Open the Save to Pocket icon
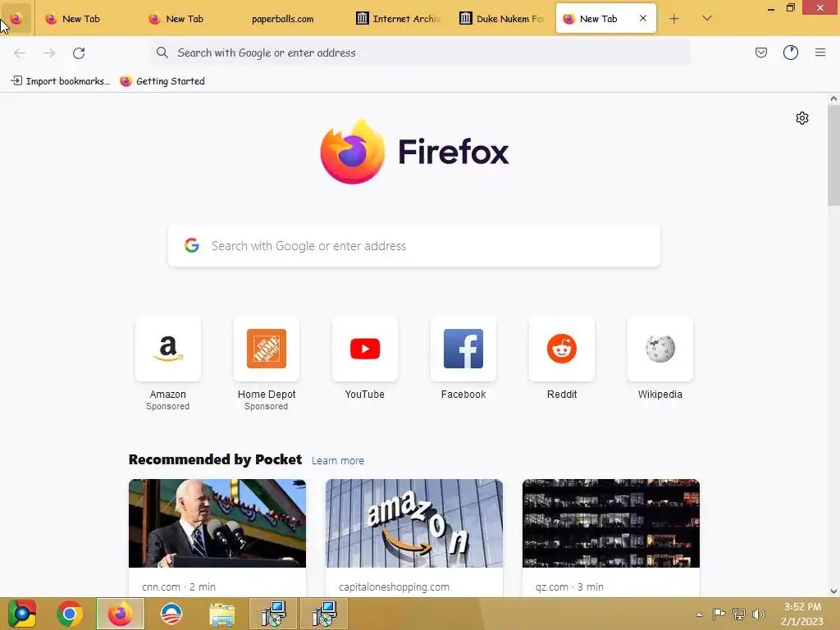Viewport: 840px width, 630px height. [760, 52]
